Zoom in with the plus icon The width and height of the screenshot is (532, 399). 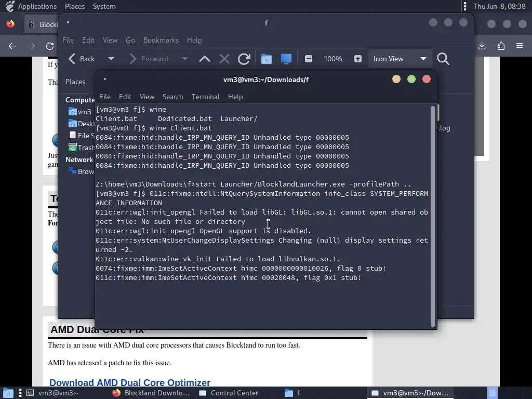click(357, 59)
